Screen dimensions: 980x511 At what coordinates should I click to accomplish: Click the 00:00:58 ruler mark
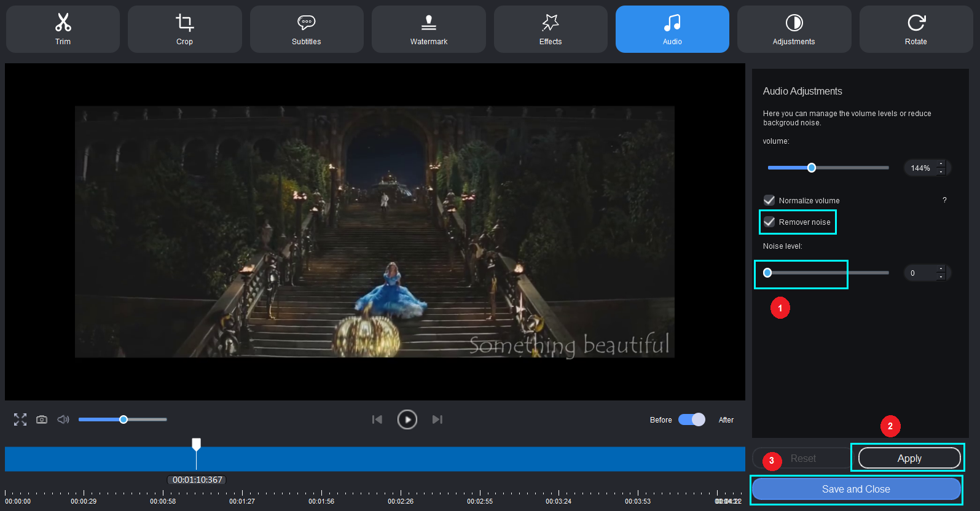point(163,501)
